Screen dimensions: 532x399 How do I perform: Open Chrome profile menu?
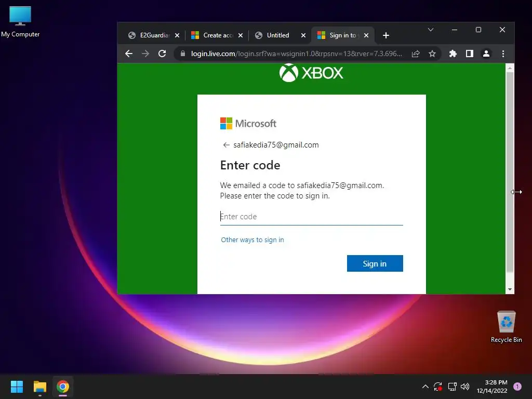486,54
